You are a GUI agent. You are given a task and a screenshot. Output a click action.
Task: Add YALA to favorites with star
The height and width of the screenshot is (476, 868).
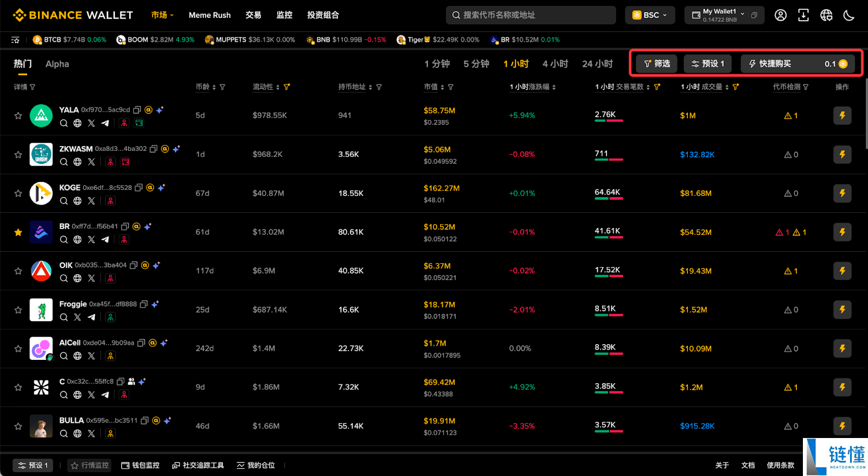point(18,116)
